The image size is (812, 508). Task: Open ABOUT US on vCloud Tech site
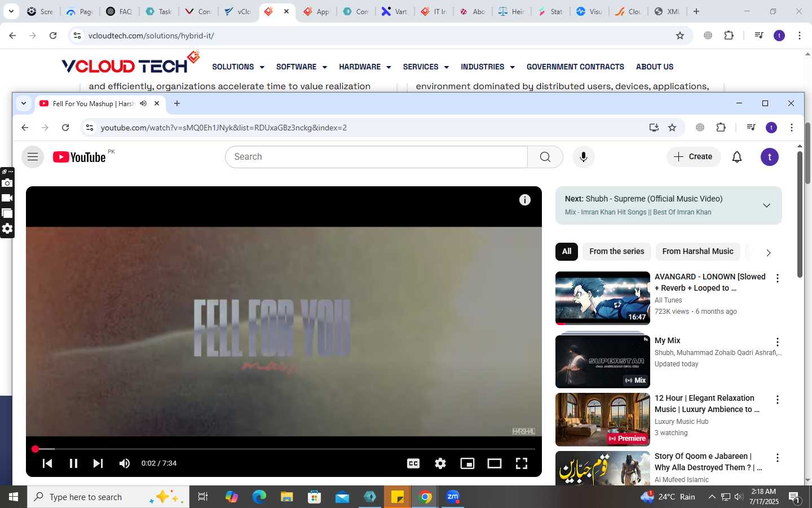(655, 67)
